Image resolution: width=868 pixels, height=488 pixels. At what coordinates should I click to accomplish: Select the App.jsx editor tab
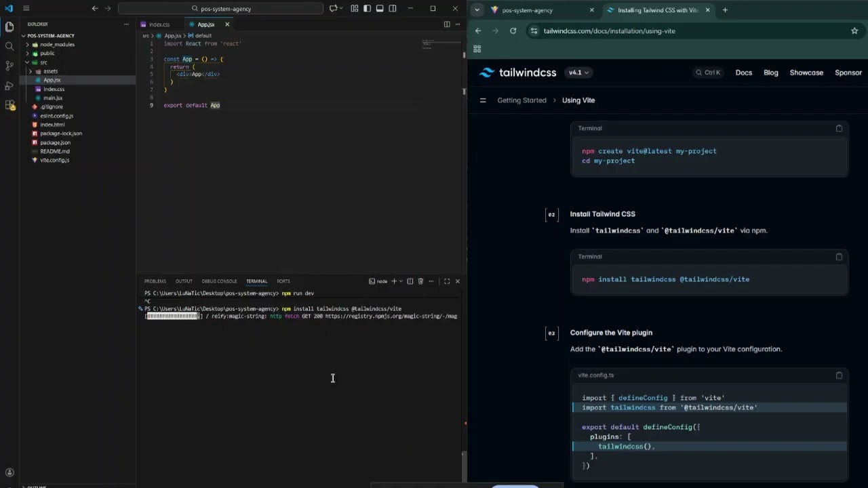click(x=206, y=24)
